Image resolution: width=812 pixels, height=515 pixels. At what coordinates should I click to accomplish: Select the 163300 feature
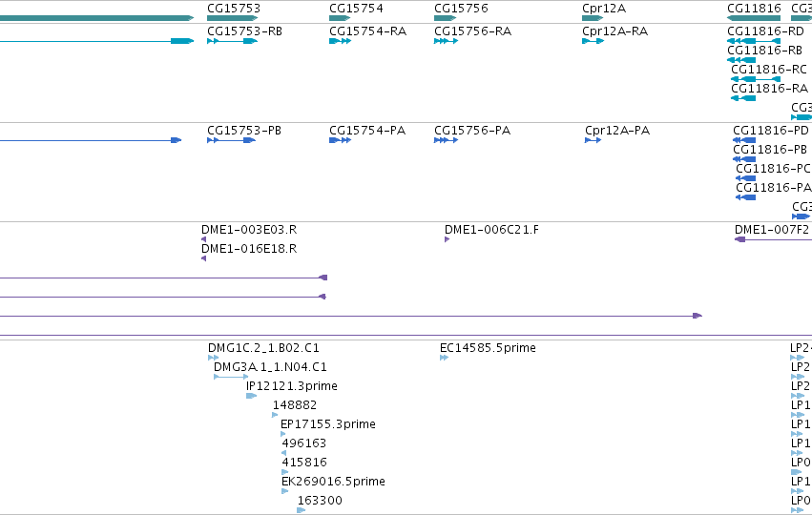point(301,510)
